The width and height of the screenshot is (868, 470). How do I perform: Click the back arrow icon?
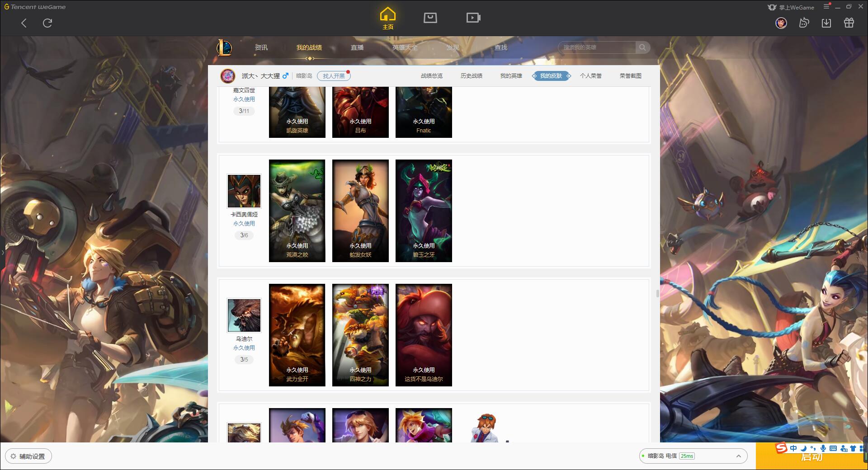click(24, 23)
